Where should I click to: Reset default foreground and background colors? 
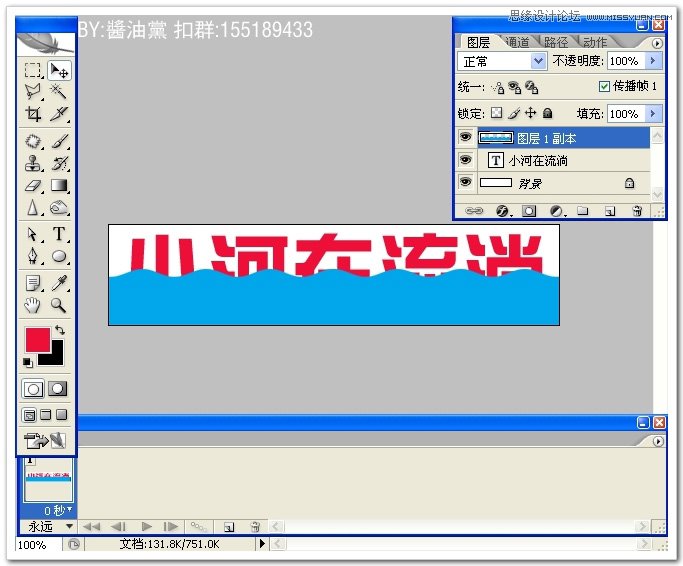point(28,362)
